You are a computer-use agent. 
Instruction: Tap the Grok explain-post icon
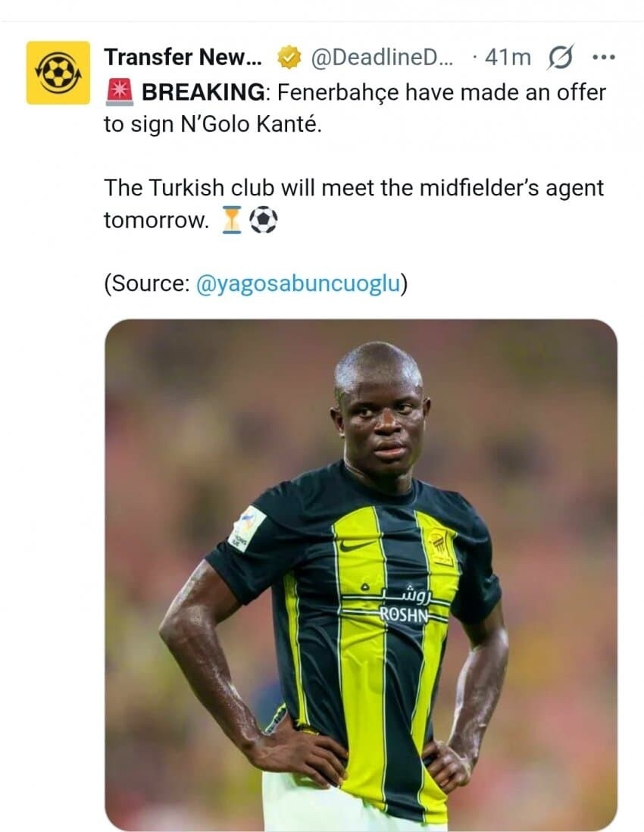(559, 57)
